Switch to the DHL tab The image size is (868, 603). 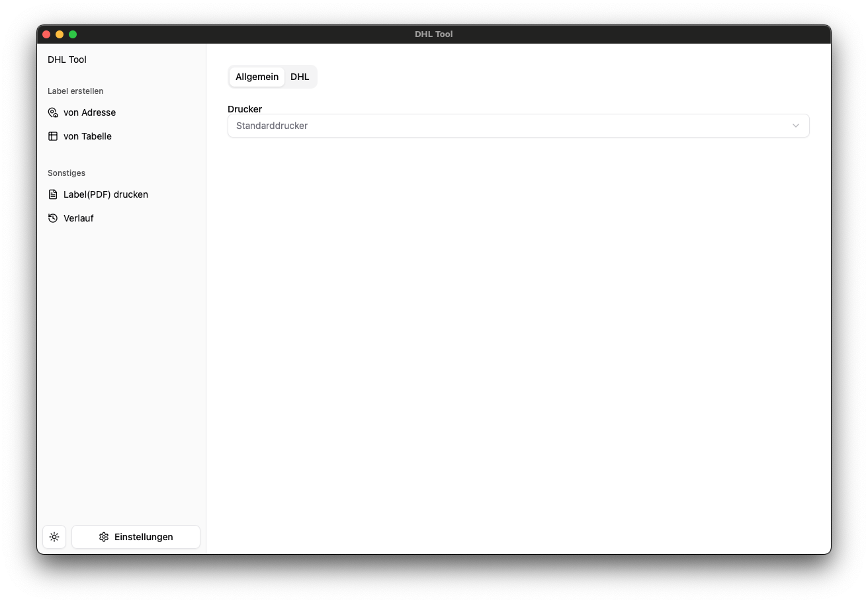pos(300,77)
